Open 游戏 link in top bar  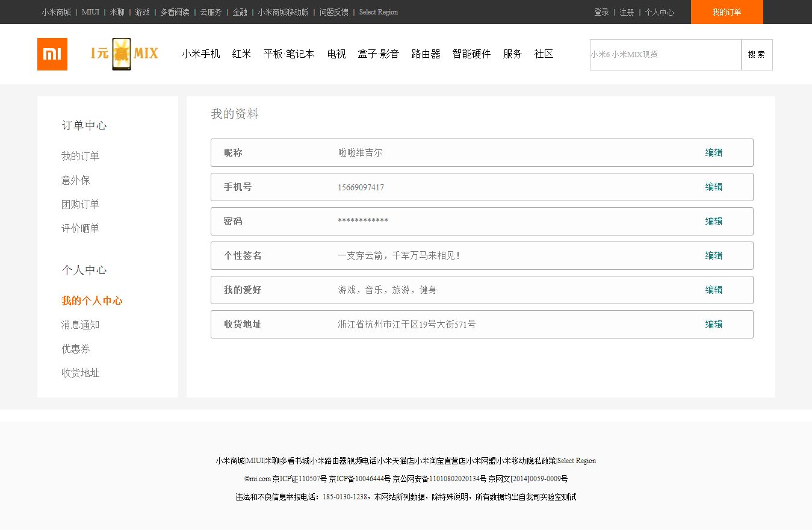tap(142, 12)
